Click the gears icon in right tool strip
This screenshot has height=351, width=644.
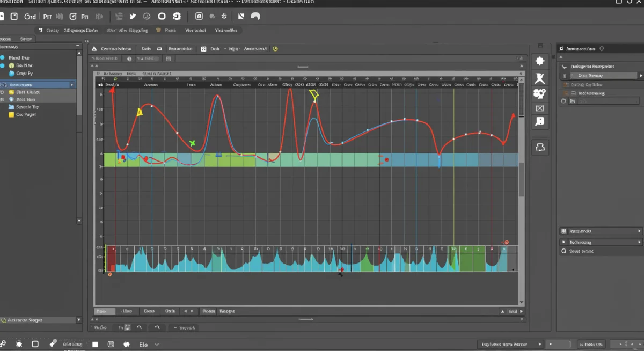pyautogui.click(x=540, y=94)
